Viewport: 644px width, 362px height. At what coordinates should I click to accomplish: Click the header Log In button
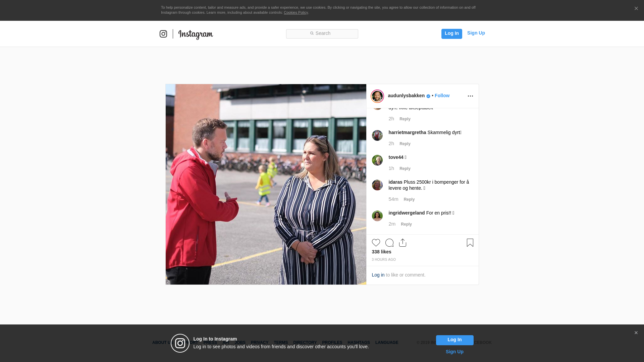(451, 34)
